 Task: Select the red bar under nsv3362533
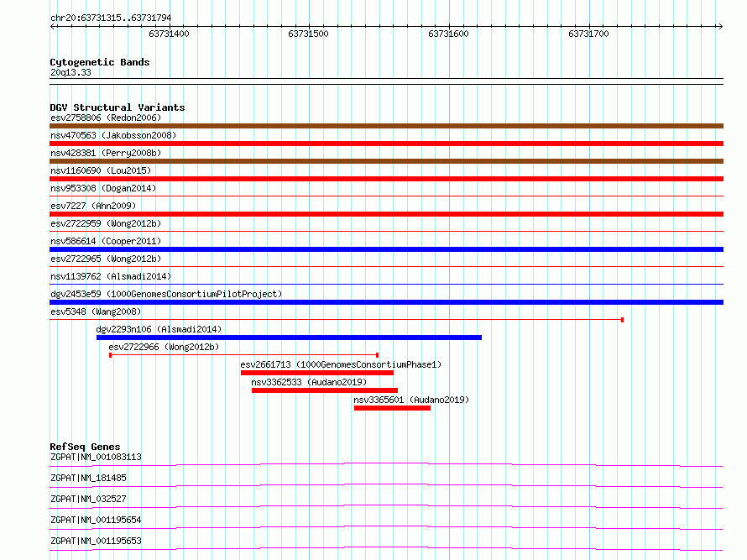tap(325, 390)
